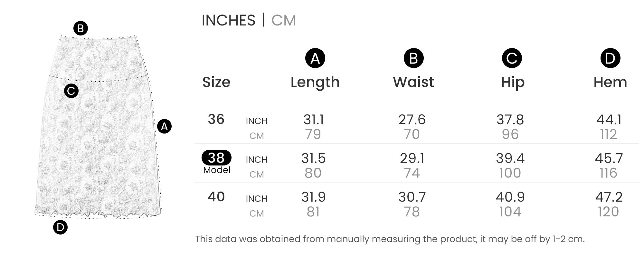644x260 pixels.
Task: Click the Length column heading
Action: (315, 82)
